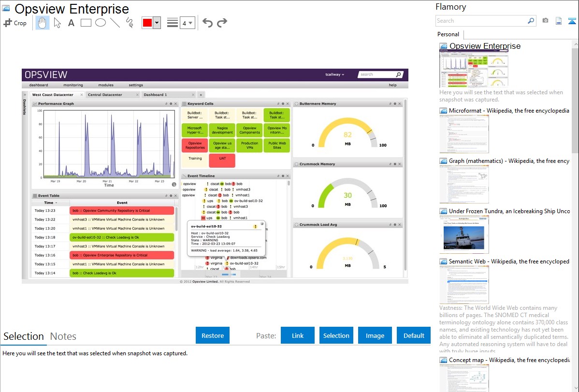Image resolution: width=579 pixels, height=392 pixels.
Task: Click the search magnifier in Flamory
Action: click(531, 21)
